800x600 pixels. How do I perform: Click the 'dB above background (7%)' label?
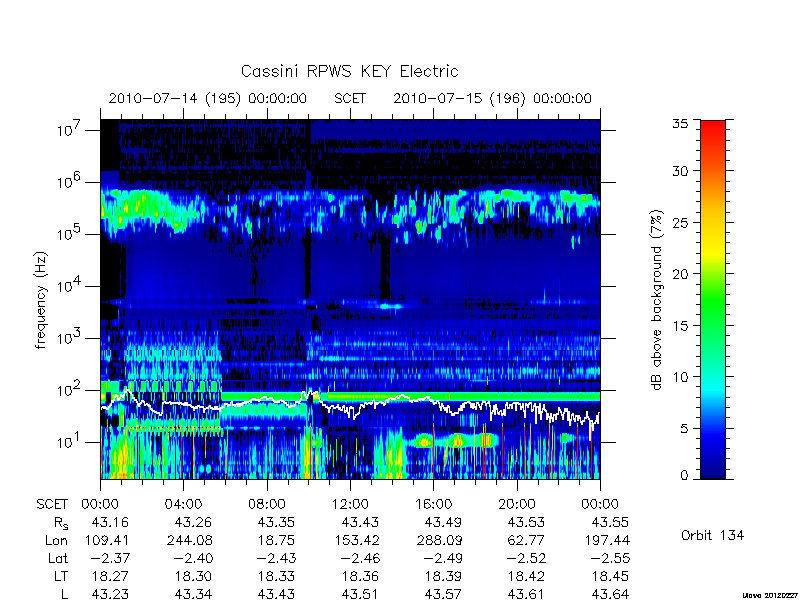tap(656, 300)
